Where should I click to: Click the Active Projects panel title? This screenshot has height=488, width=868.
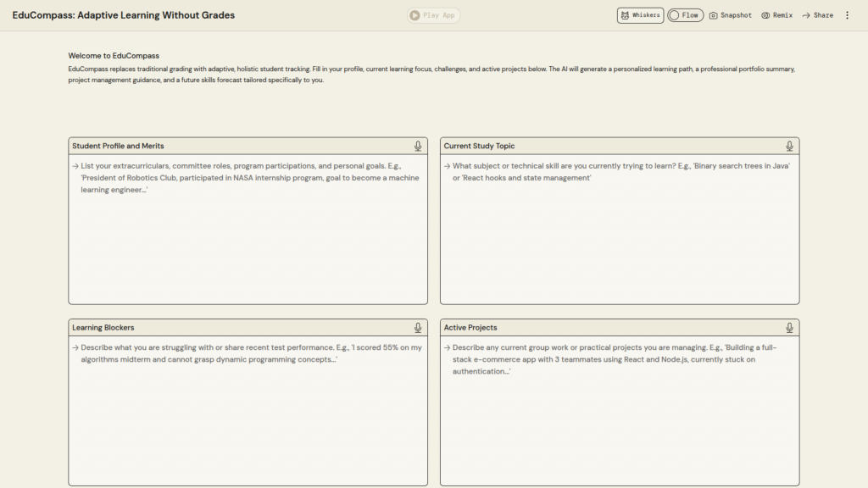tap(470, 328)
